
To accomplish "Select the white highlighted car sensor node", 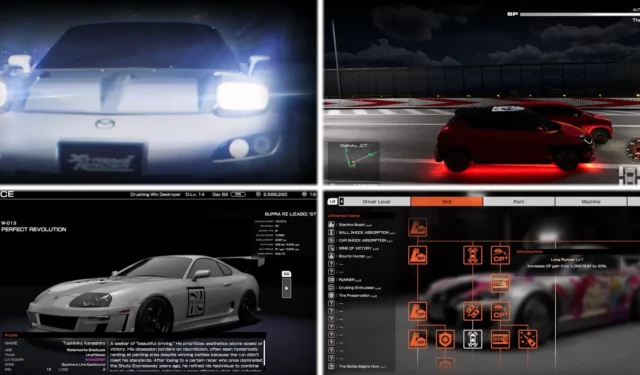I will coord(473,339).
